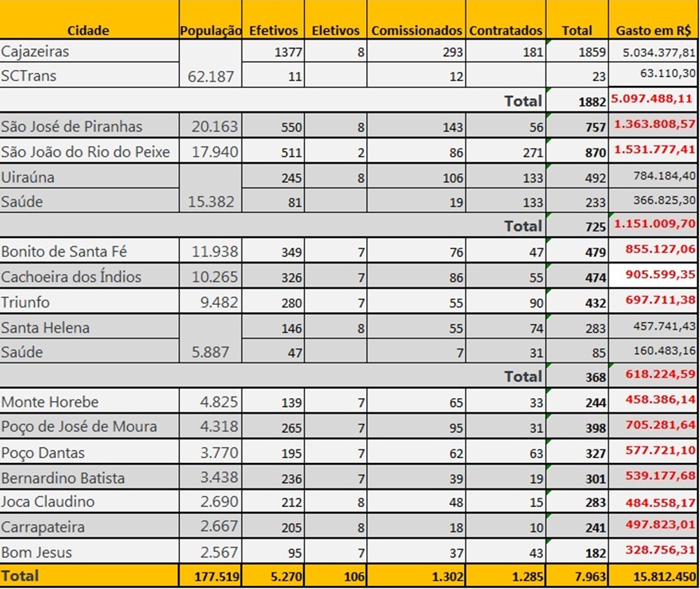Click the Cidade column header
This screenshot has width=700, height=589.
tap(88, 30)
